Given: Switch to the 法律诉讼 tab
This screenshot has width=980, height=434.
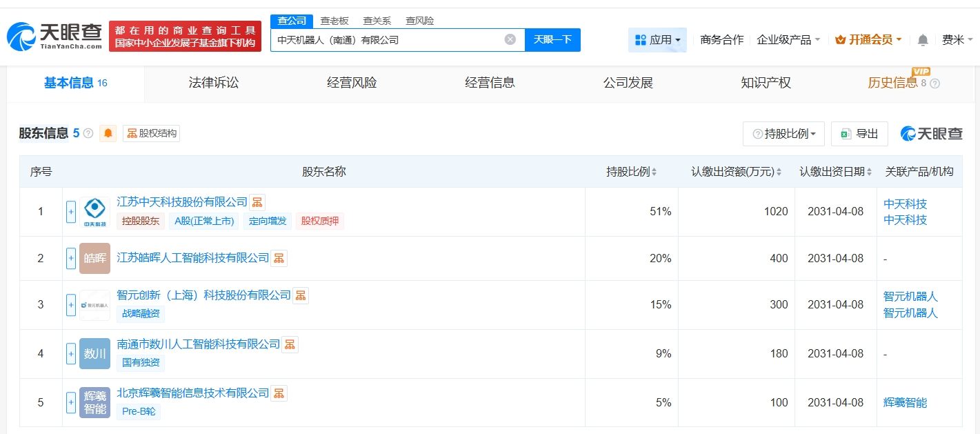Looking at the screenshot, I should coord(213,82).
